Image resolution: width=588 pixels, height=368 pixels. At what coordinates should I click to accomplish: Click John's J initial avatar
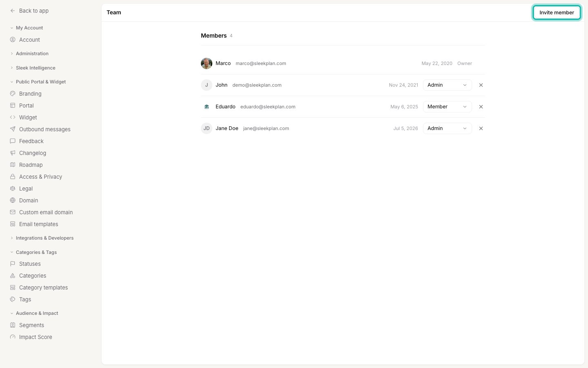tap(207, 85)
